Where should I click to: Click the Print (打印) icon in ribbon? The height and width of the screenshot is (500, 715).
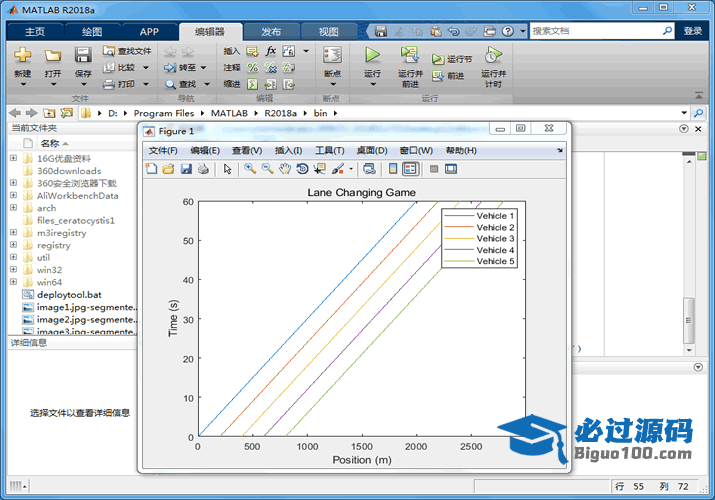109,84
